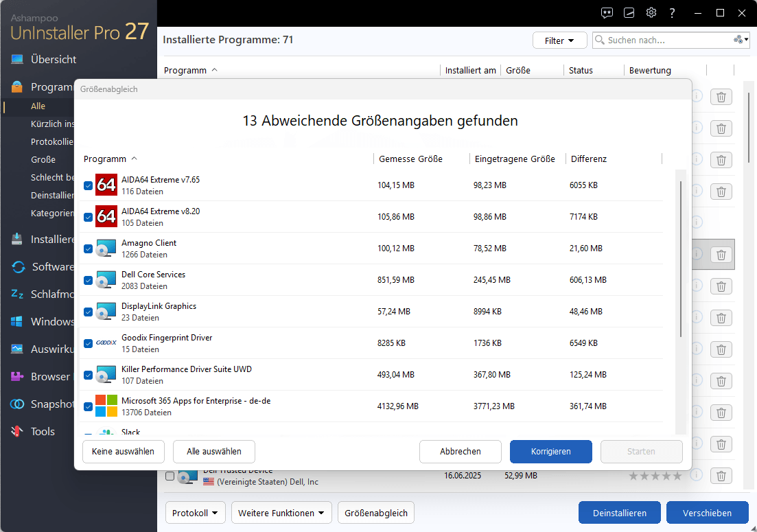The image size is (757, 532).
Task: Click trash icon in Dell Trusted Device row
Action: (721, 476)
